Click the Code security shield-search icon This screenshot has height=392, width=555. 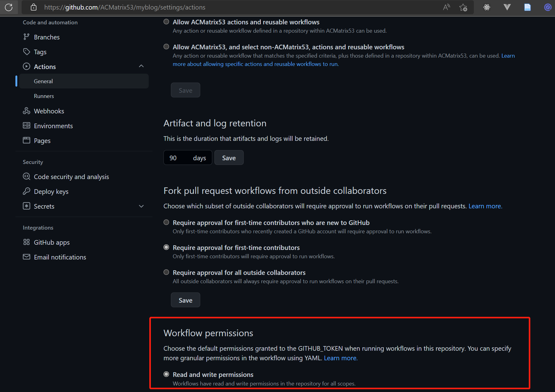coord(27,176)
